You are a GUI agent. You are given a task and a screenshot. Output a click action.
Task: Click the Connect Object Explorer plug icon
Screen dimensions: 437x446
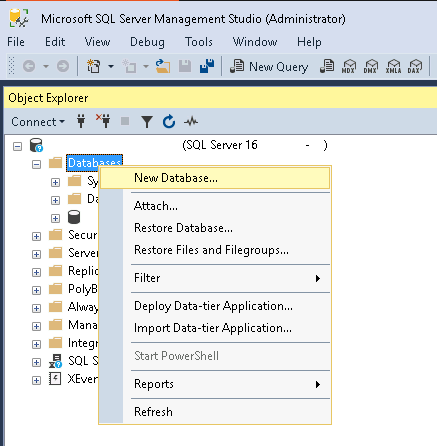[81, 121]
